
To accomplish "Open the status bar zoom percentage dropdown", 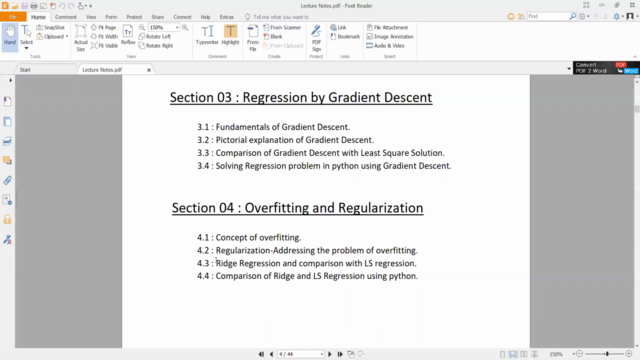I will [x=574, y=354].
